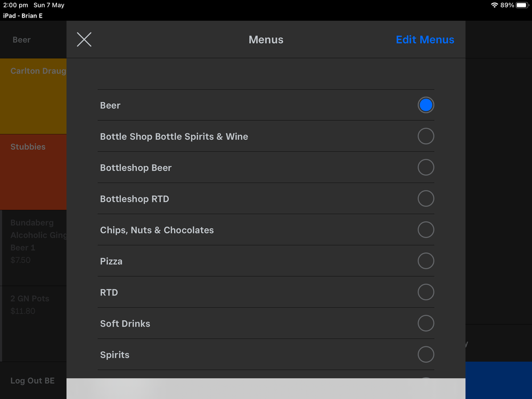
Task: Tap the Carlton Draught yellow tile
Action: tap(34, 96)
